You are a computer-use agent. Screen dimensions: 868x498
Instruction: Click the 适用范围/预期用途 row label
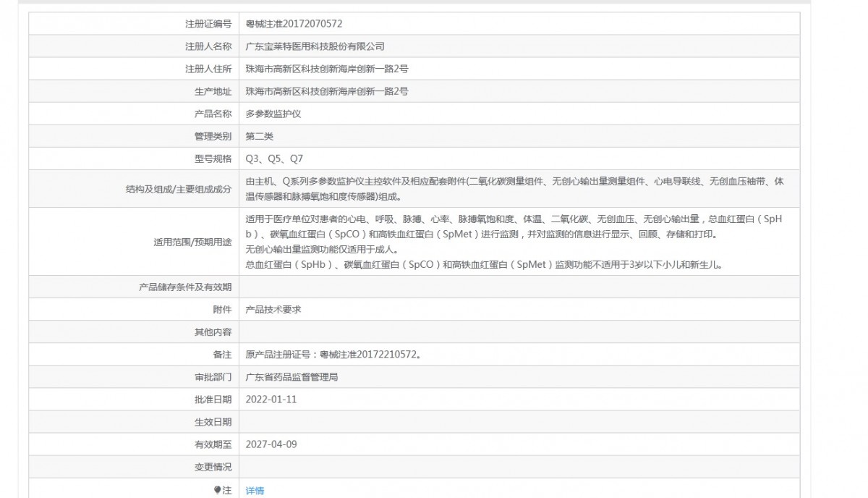click(x=193, y=242)
